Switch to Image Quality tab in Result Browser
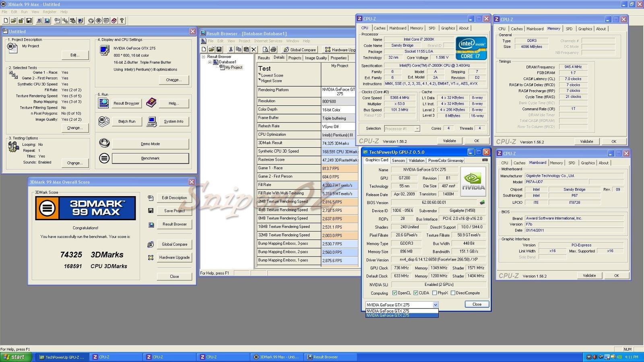The image size is (644, 362). pos(316,58)
